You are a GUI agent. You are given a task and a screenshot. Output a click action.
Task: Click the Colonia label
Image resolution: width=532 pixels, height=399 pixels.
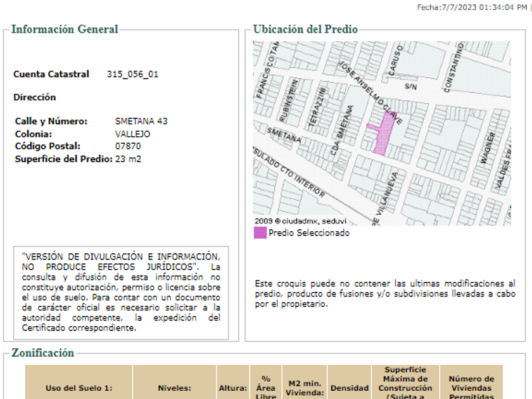[x=34, y=134]
